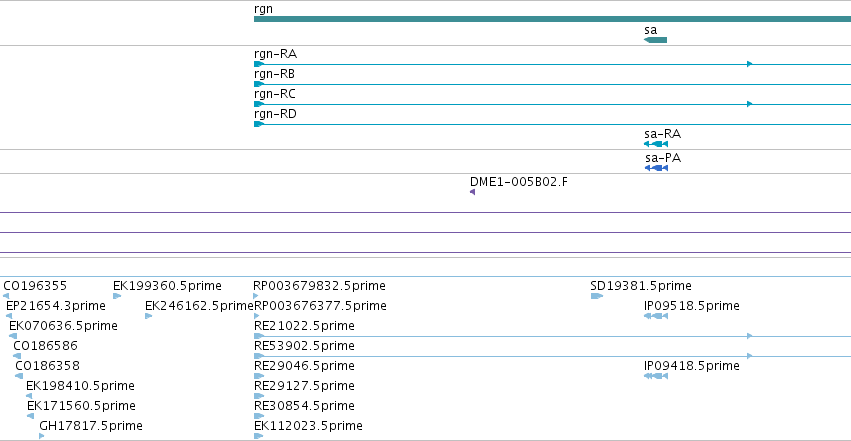Select SD19381.5prime label
The image size is (851, 441).
pos(641,286)
